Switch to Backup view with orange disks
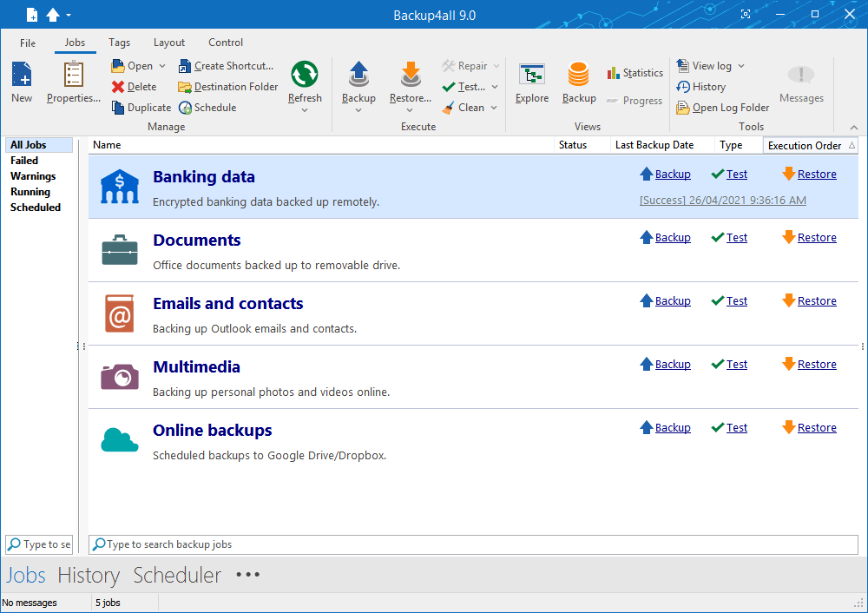 click(579, 82)
